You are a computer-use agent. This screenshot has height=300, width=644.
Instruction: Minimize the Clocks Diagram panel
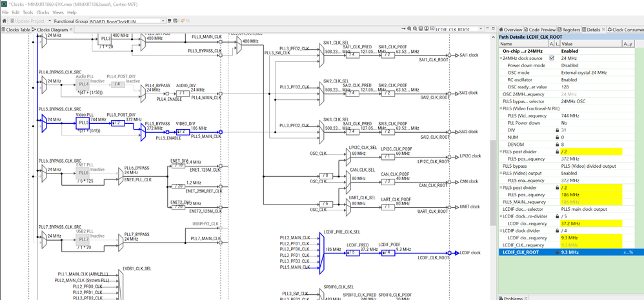tap(488, 28)
